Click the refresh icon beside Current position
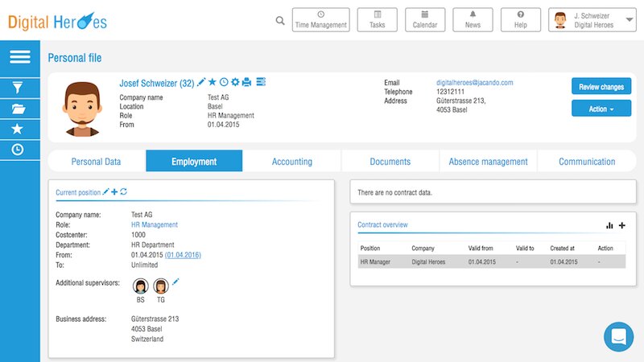 point(124,192)
